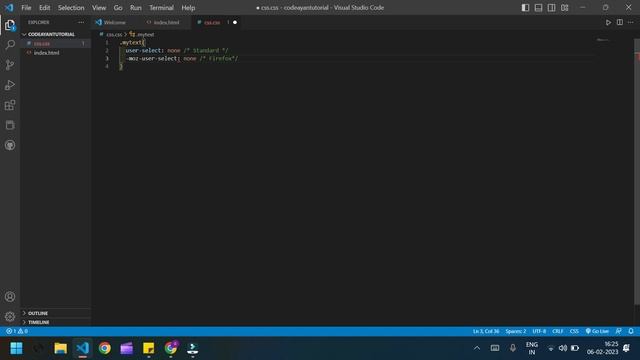Viewport: 640px width, 360px height.
Task: Click the feedback icon in status bar
Action: [x=619, y=331]
